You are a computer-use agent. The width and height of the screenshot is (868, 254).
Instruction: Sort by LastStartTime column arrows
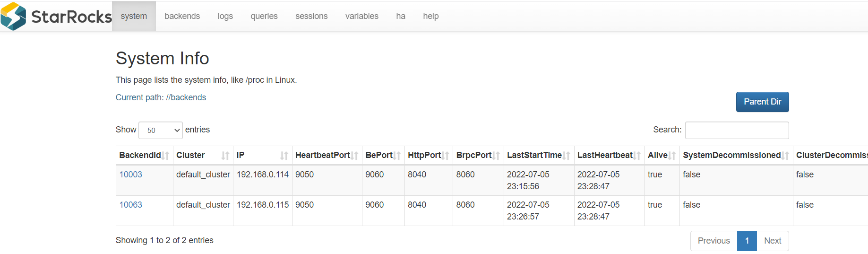[567, 156]
